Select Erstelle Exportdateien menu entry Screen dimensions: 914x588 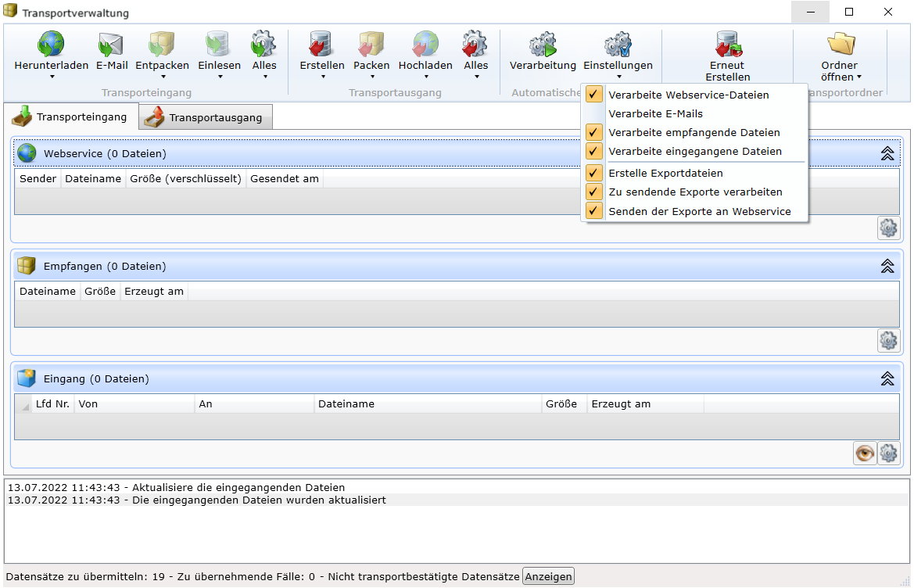pyautogui.click(x=665, y=173)
